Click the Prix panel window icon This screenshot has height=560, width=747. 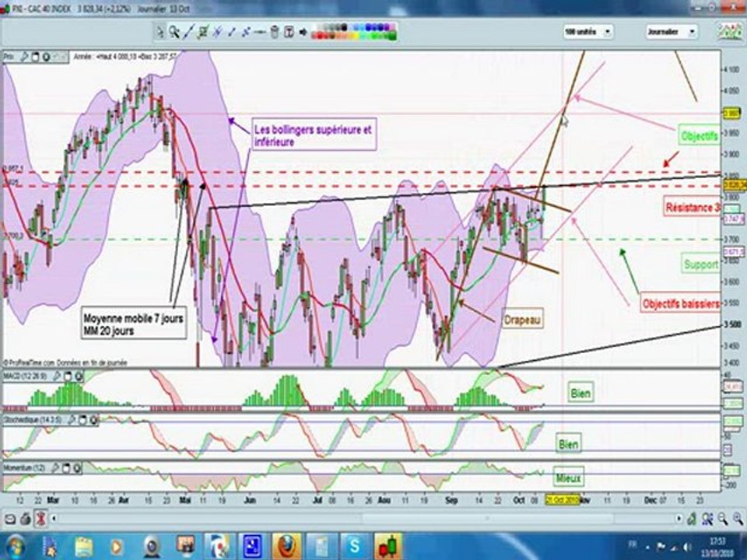point(35,57)
